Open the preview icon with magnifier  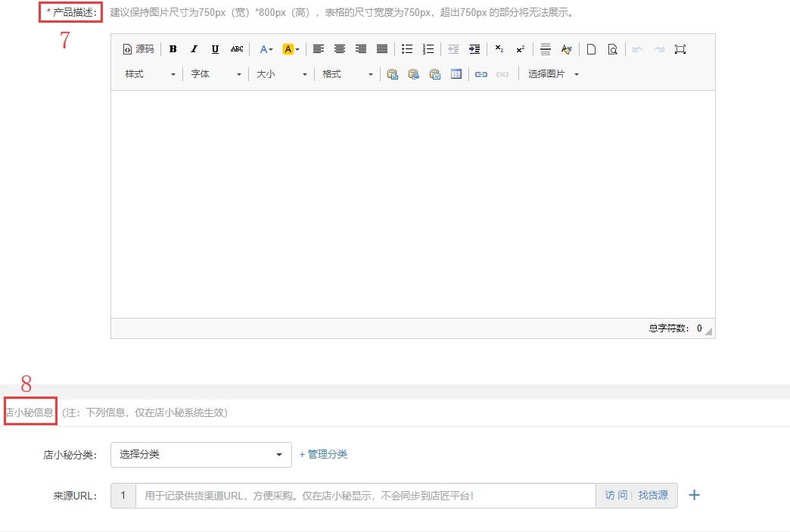tap(613, 49)
